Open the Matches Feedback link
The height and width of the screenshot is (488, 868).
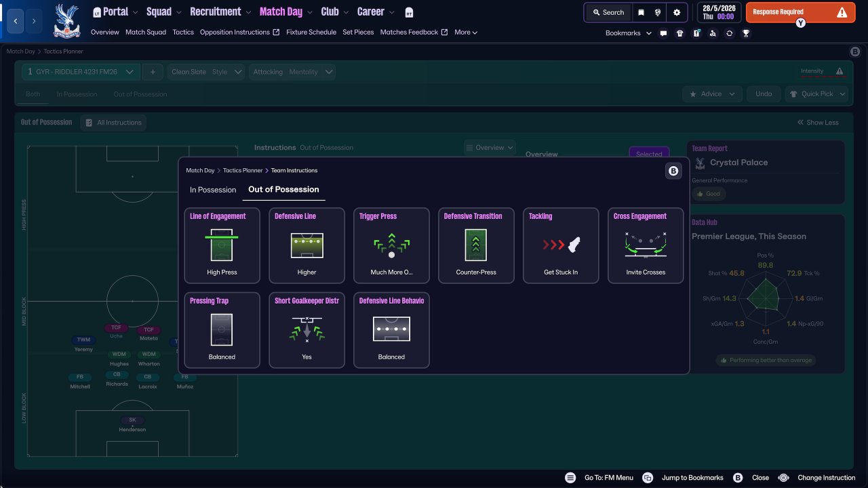414,33
